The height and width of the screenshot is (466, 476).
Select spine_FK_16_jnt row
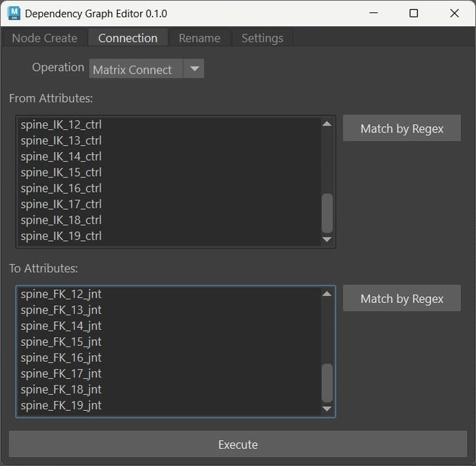click(x=169, y=358)
